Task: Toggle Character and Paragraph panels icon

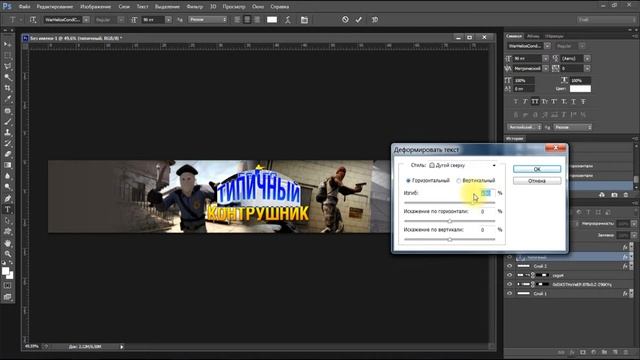Action: pyautogui.click(x=304, y=20)
